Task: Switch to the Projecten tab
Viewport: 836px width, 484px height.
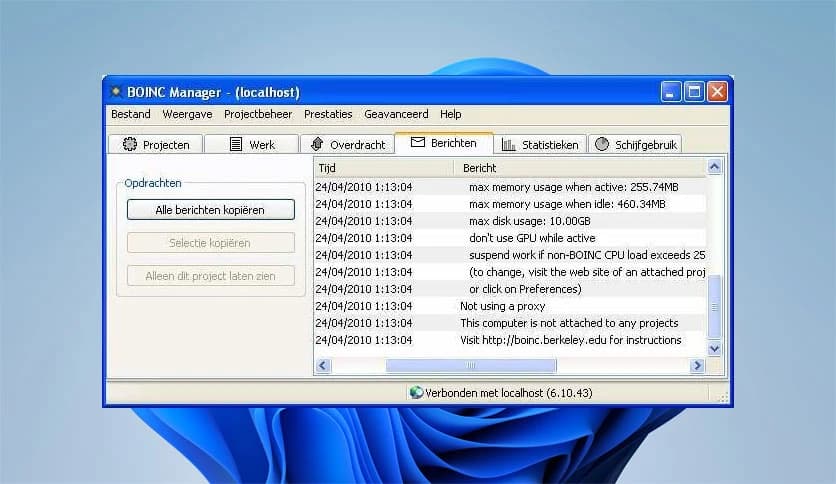Action: [155, 144]
